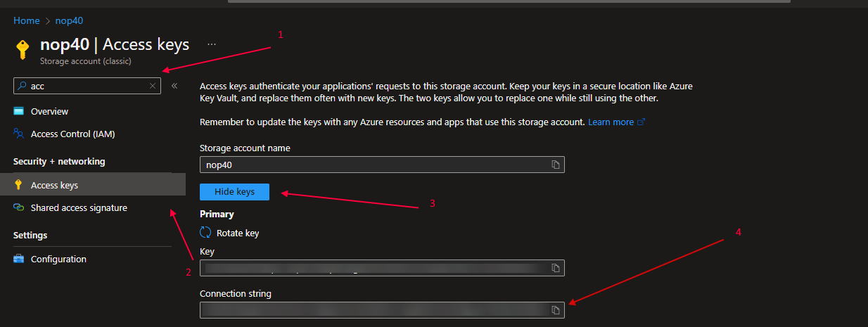Click the key icon beside nop40 title

23,49
